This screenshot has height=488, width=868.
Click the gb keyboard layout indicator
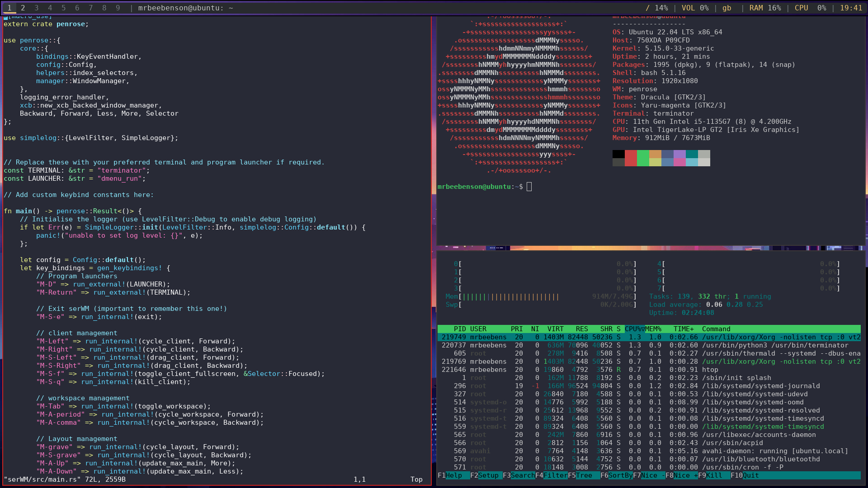tap(726, 8)
